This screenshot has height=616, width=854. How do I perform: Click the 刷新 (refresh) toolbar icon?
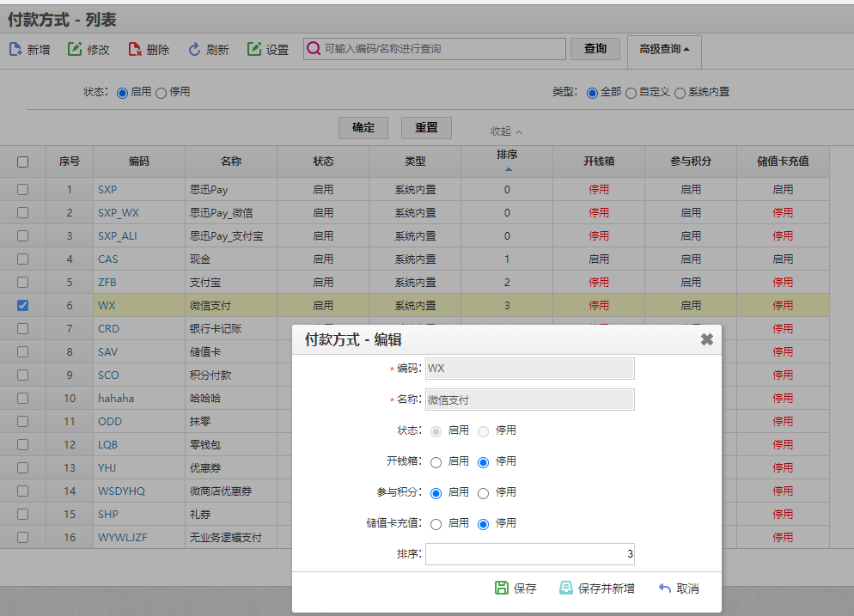coord(194,50)
